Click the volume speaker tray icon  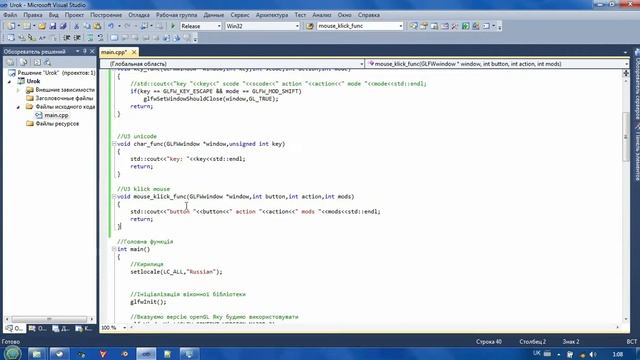pos(593,354)
